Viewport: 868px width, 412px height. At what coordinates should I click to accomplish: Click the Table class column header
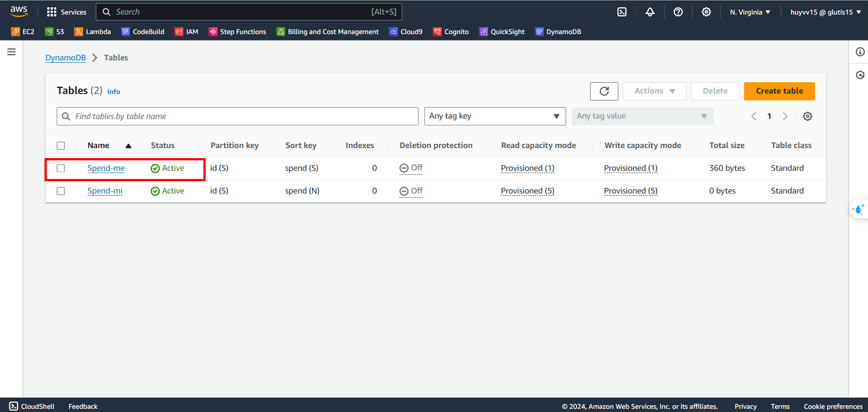click(791, 145)
